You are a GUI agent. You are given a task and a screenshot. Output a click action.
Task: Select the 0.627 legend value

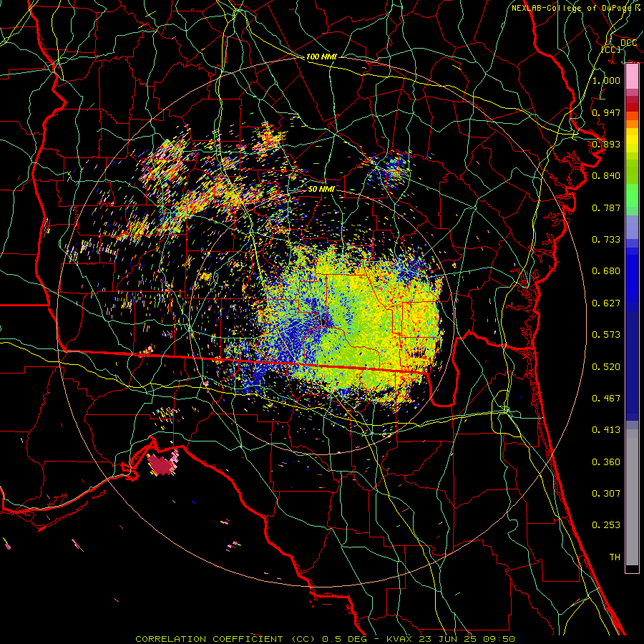tap(606, 303)
